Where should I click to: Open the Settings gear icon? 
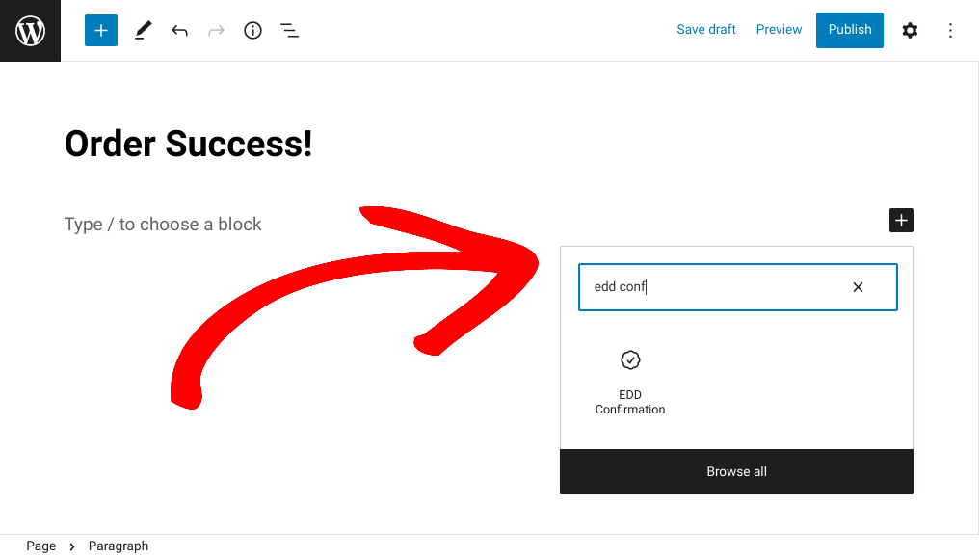[910, 30]
